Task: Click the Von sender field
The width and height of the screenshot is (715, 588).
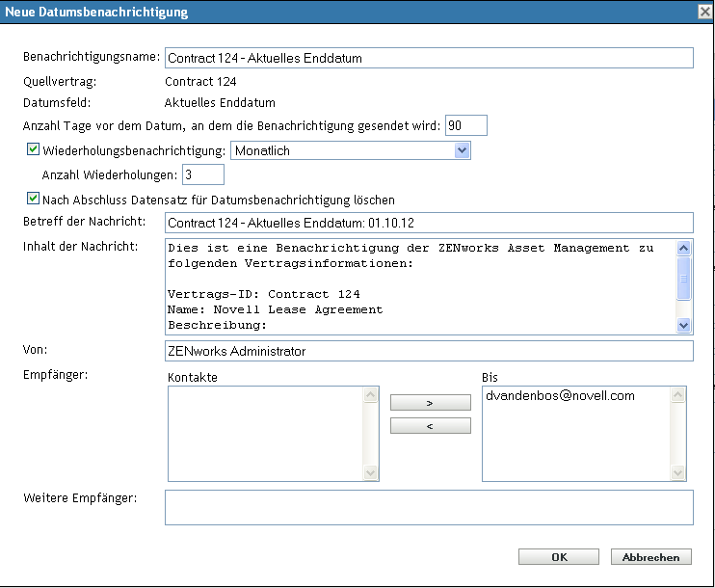Action: (x=429, y=351)
